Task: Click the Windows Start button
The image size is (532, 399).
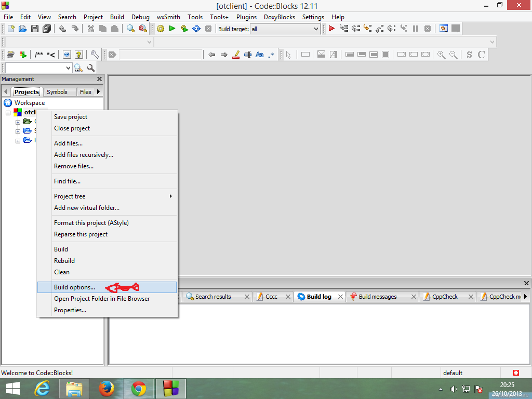Action: pos(13,389)
